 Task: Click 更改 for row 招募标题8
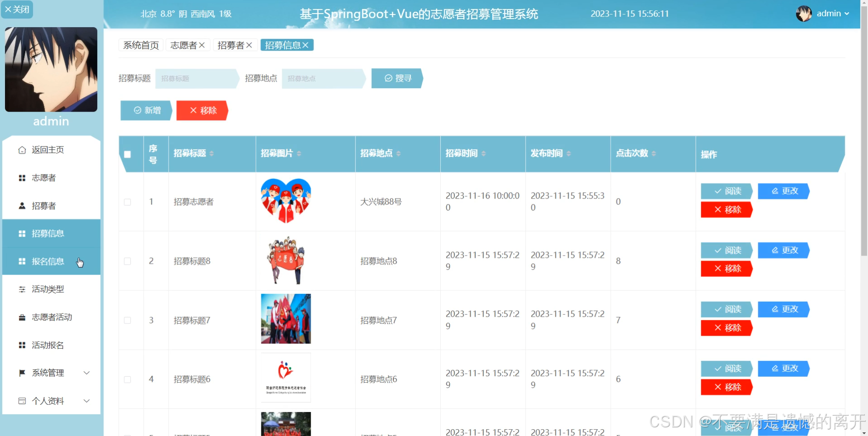[783, 251]
